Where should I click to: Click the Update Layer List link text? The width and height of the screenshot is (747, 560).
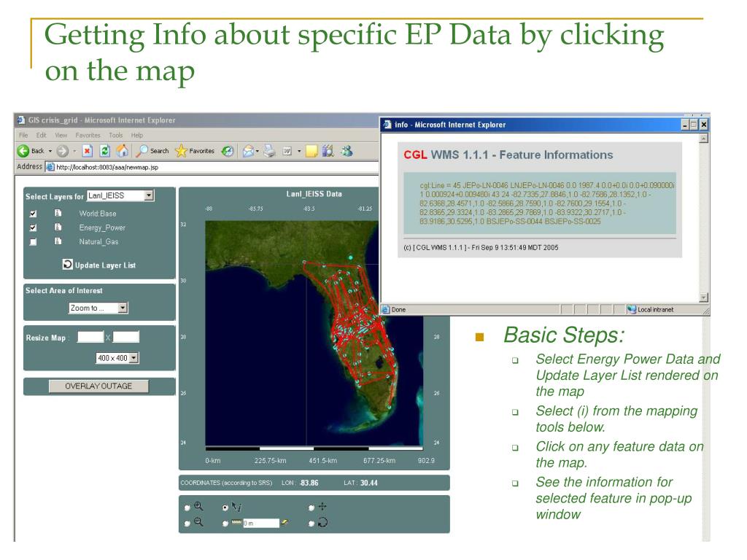coord(105,265)
